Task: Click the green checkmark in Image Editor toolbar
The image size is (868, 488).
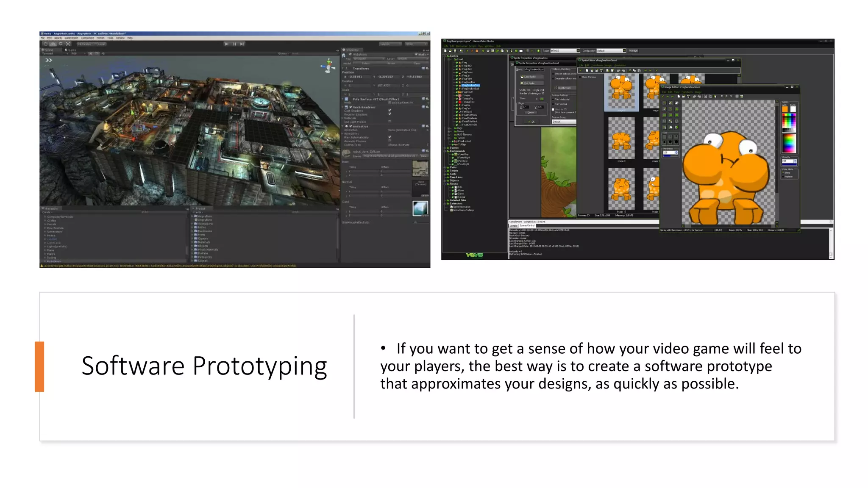Action: tap(664, 96)
